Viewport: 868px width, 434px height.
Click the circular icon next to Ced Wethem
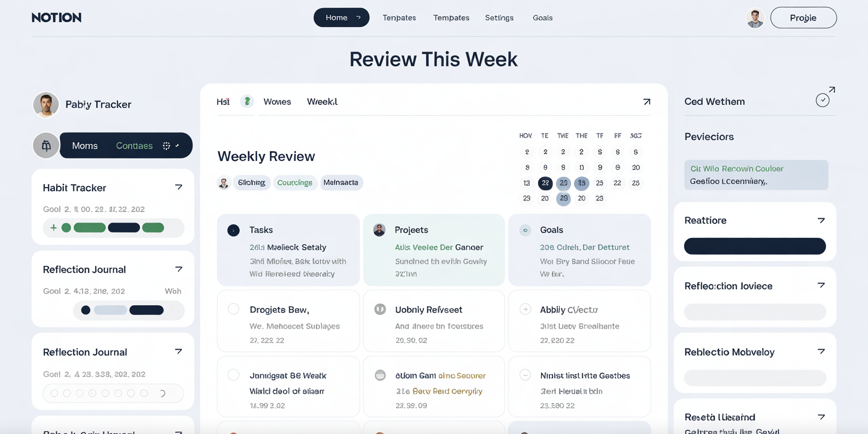tap(822, 99)
